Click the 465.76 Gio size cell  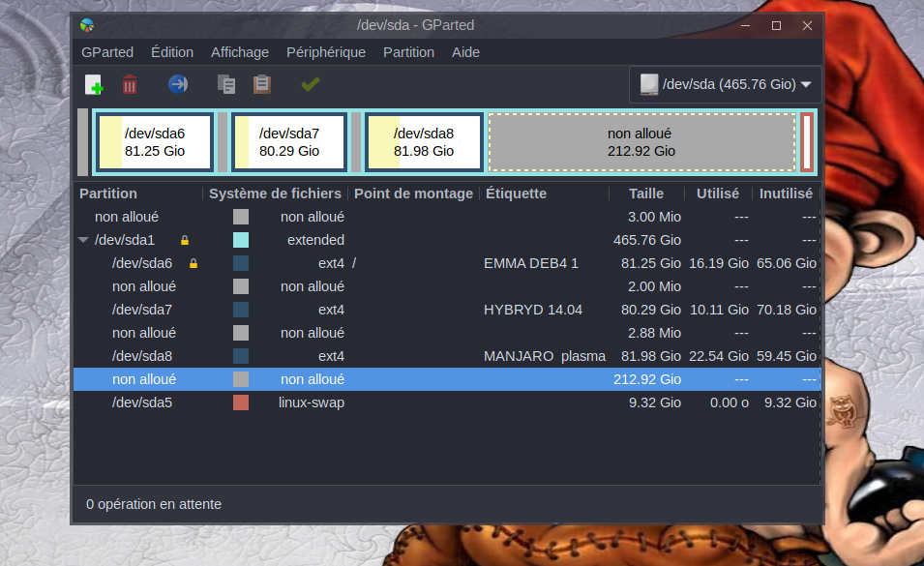click(x=647, y=240)
